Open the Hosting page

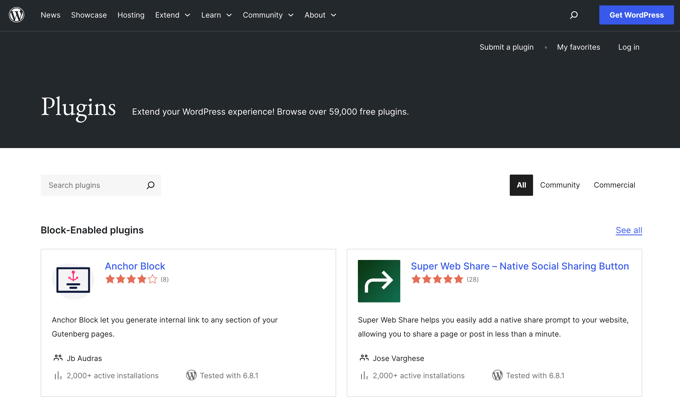point(131,15)
